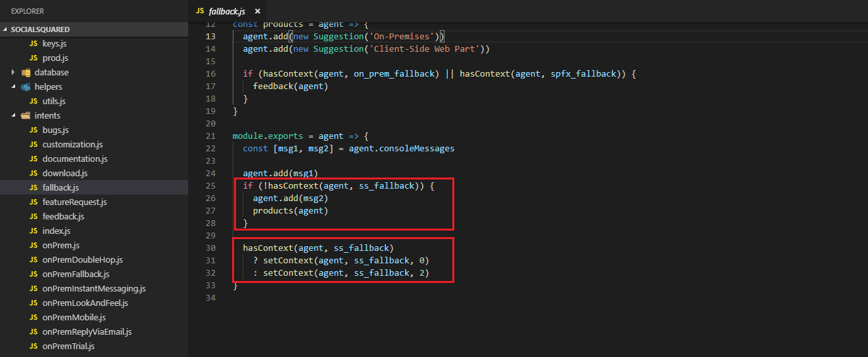
Task: Click the JS icon next to bugs.js
Action: tap(33, 130)
